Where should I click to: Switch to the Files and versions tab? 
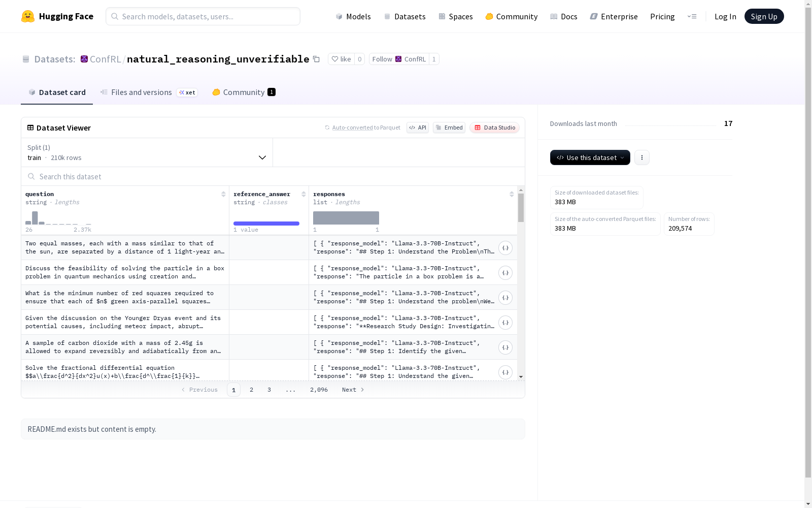tap(149, 92)
